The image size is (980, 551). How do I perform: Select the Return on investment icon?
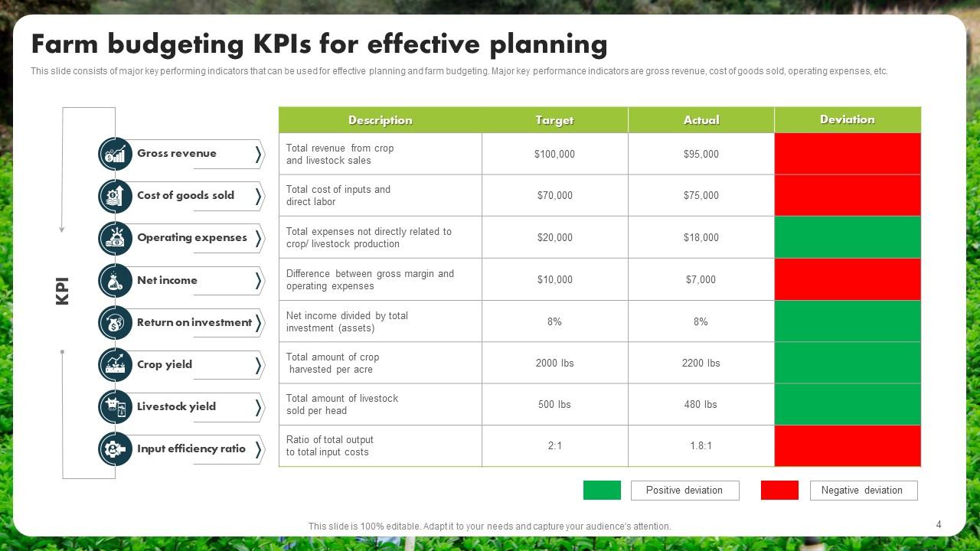[116, 323]
